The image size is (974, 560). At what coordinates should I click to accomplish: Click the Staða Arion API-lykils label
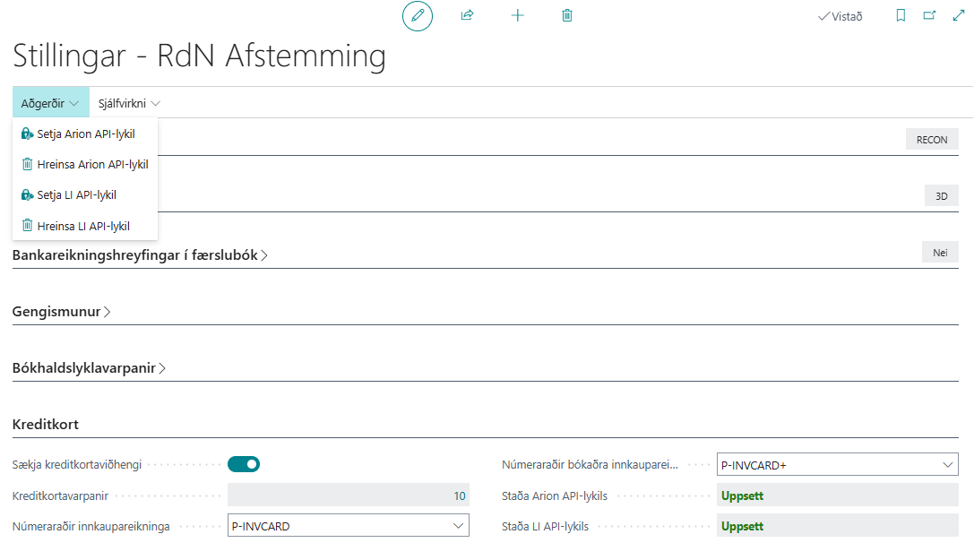coord(555,496)
